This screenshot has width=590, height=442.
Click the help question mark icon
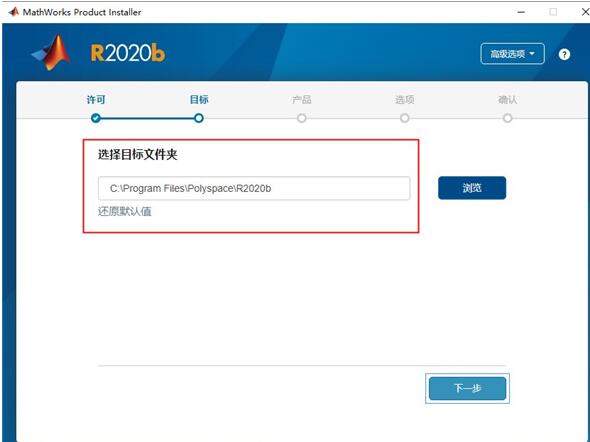click(x=564, y=54)
